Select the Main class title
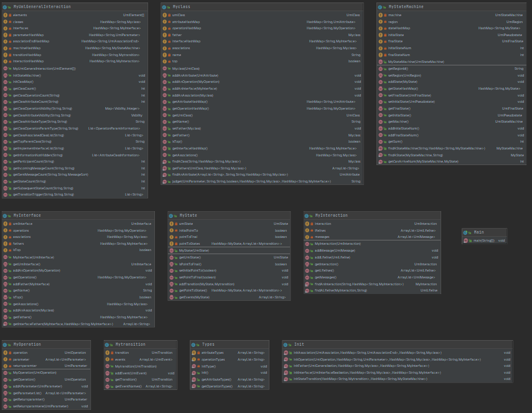This screenshot has width=532, height=413. click(478, 232)
